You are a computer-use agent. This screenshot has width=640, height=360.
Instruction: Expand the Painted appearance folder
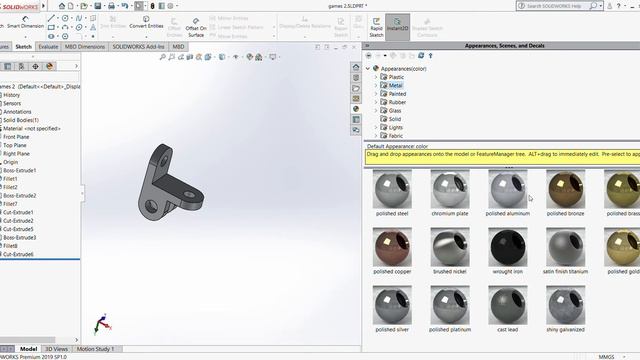pyautogui.click(x=376, y=94)
